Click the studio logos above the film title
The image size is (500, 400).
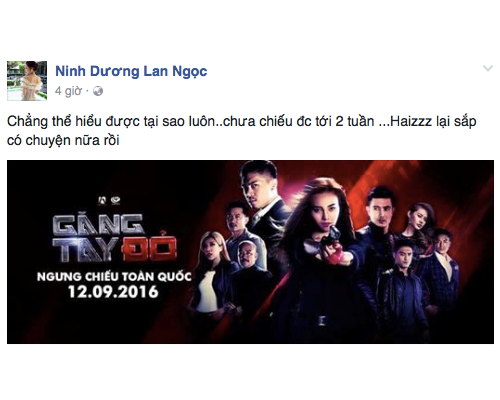coord(109,200)
